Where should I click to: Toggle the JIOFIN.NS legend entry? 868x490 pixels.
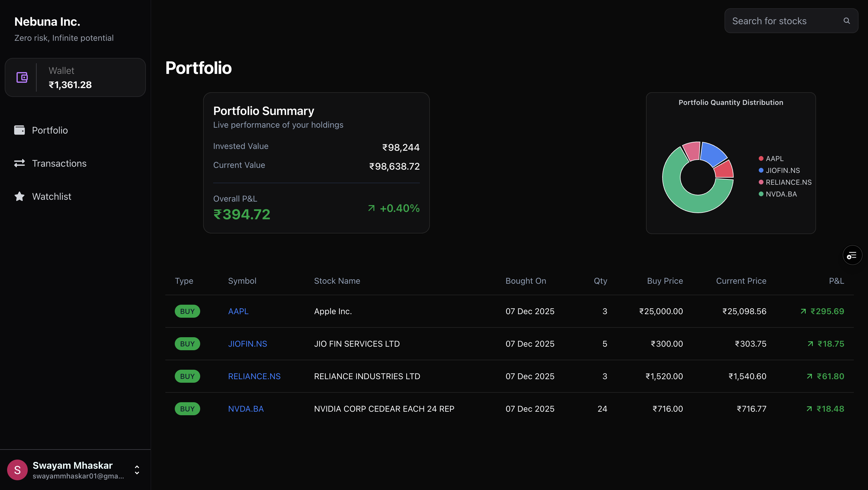coord(779,170)
